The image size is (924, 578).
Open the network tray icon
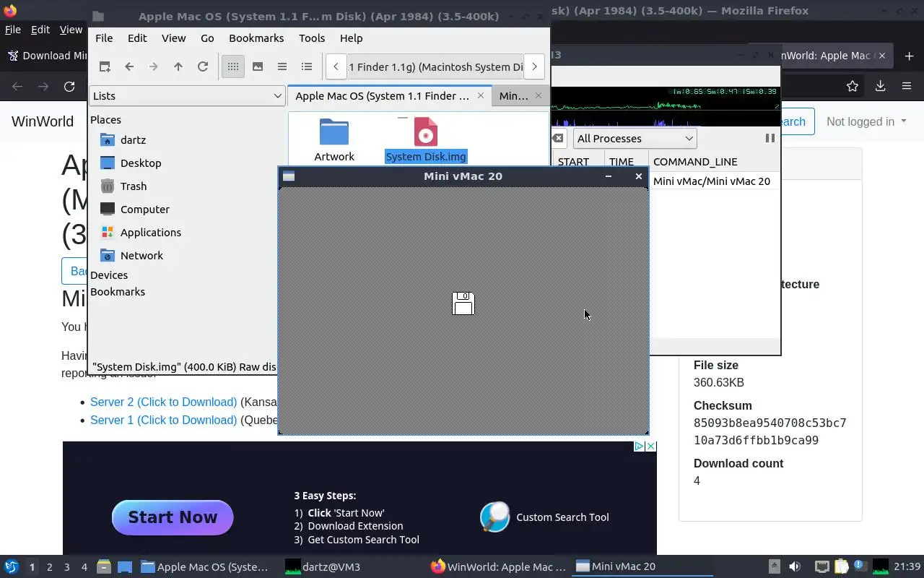tap(821, 566)
